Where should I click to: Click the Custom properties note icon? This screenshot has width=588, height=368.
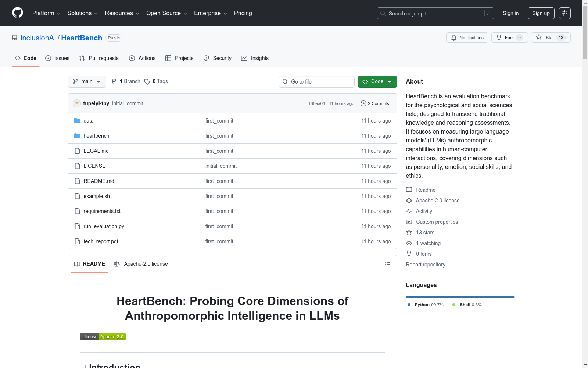pyautogui.click(x=409, y=222)
